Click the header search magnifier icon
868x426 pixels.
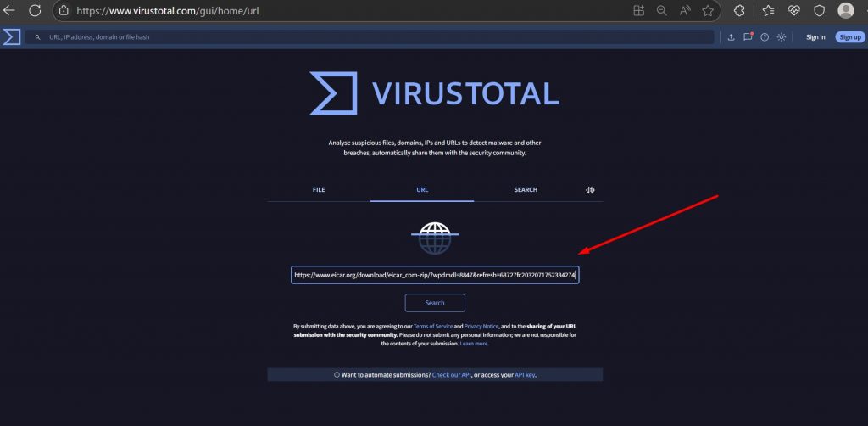[x=37, y=37]
